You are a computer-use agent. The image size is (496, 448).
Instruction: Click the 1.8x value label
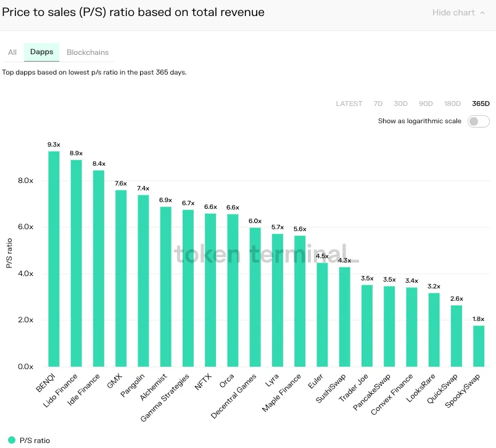[x=478, y=319]
